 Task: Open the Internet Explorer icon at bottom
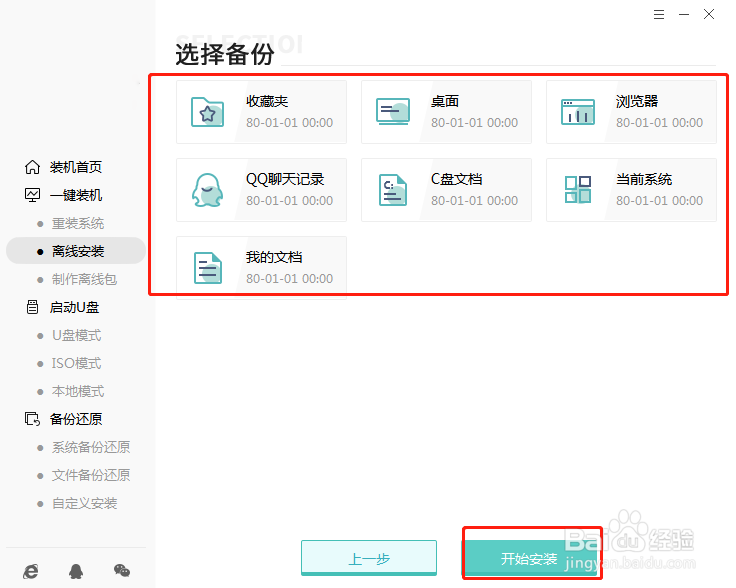(x=31, y=571)
